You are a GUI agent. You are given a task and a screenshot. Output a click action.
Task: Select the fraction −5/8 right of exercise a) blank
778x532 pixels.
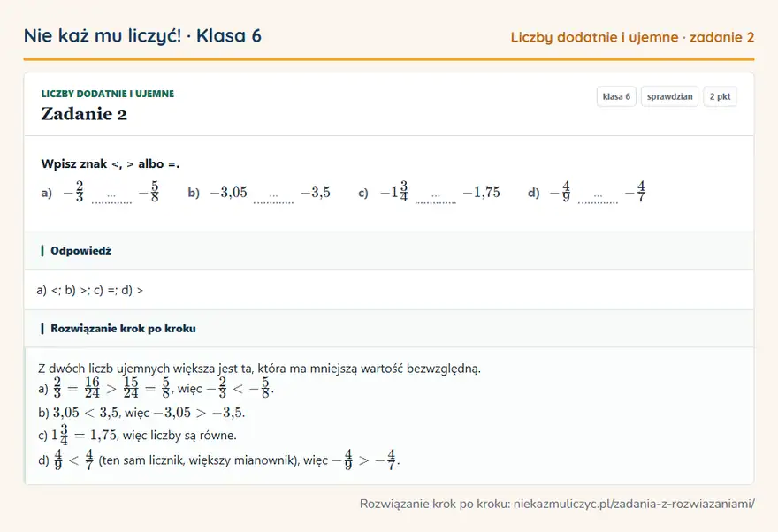tap(149, 192)
